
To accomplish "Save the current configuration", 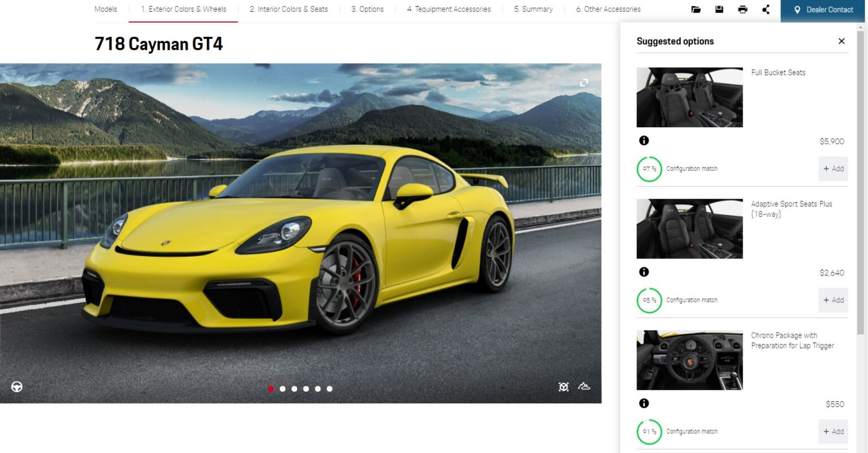I will 719,9.
